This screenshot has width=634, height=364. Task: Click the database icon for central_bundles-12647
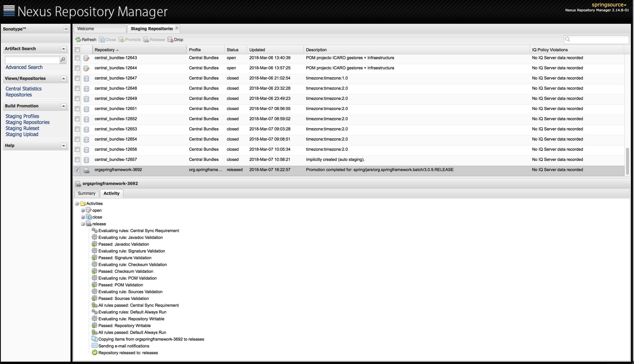[x=86, y=78]
